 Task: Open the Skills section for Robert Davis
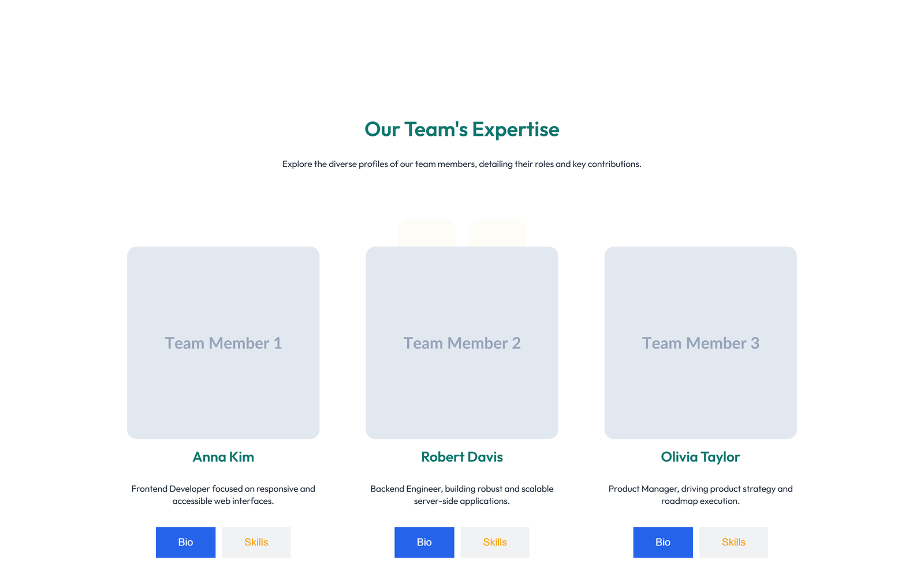pyautogui.click(x=494, y=542)
